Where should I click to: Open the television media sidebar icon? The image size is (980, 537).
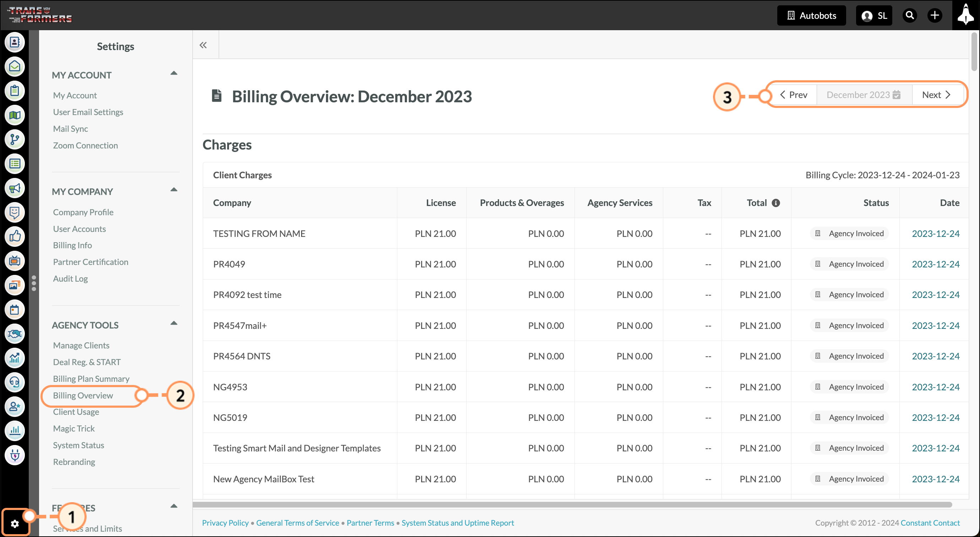[x=15, y=261]
